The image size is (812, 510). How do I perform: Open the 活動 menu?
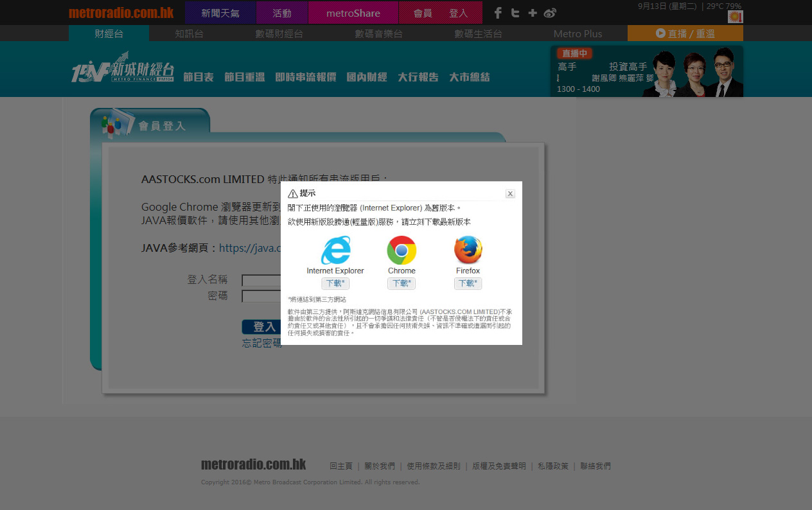[282, 13]
